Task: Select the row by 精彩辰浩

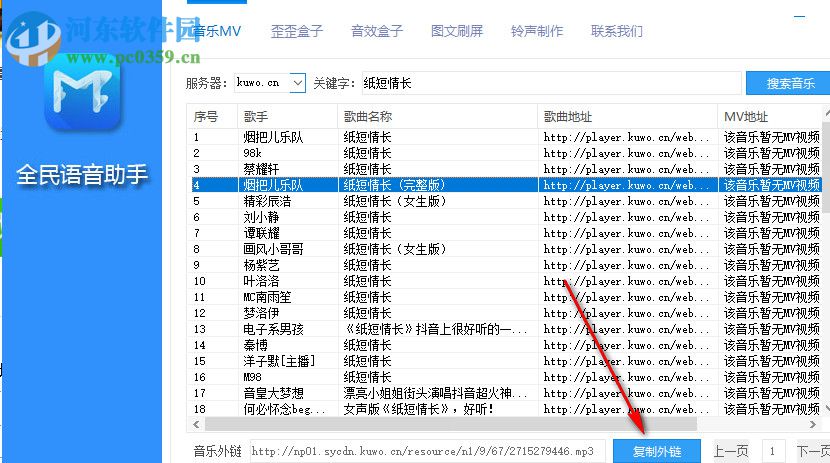Action: 504,201
